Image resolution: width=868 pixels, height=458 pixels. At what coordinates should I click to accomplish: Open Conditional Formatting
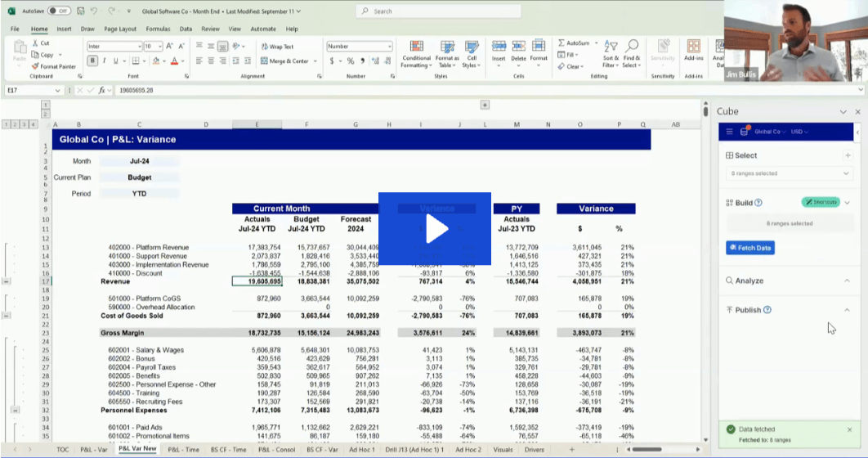coord(416,54)
